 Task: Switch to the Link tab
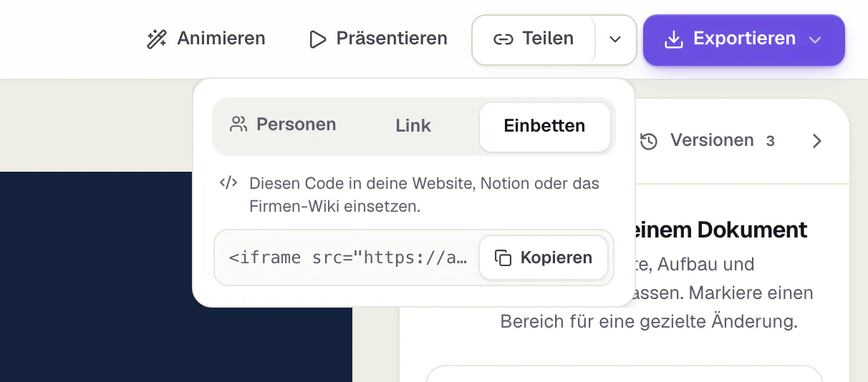413,126
